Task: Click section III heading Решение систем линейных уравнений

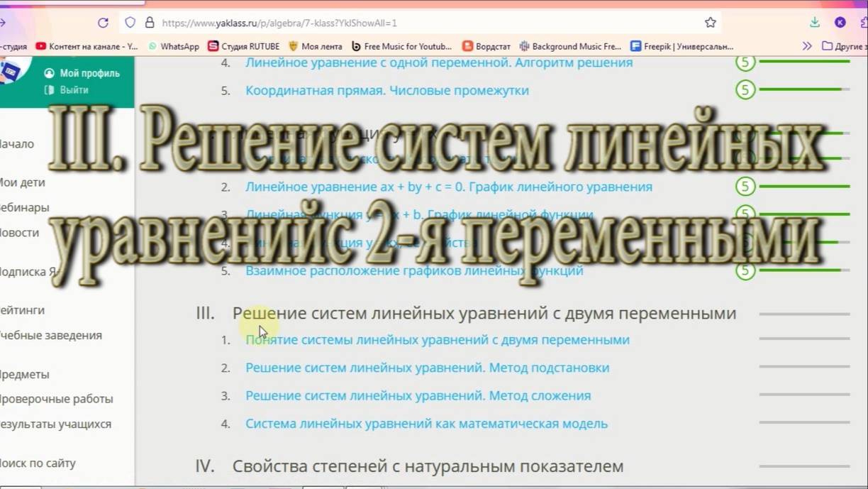Action: (x=484, y=313)
